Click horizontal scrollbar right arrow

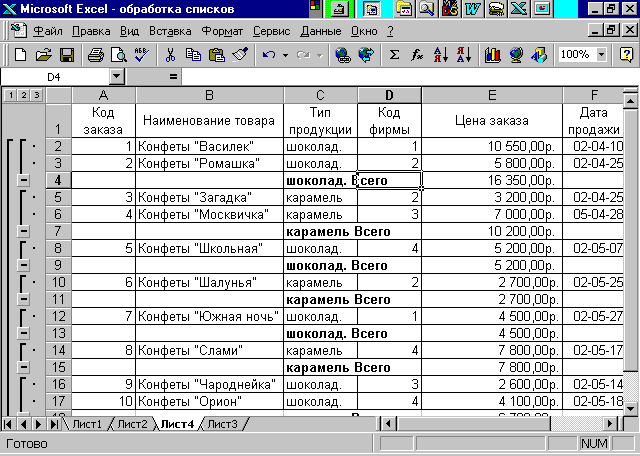click(x=610, y=424)
